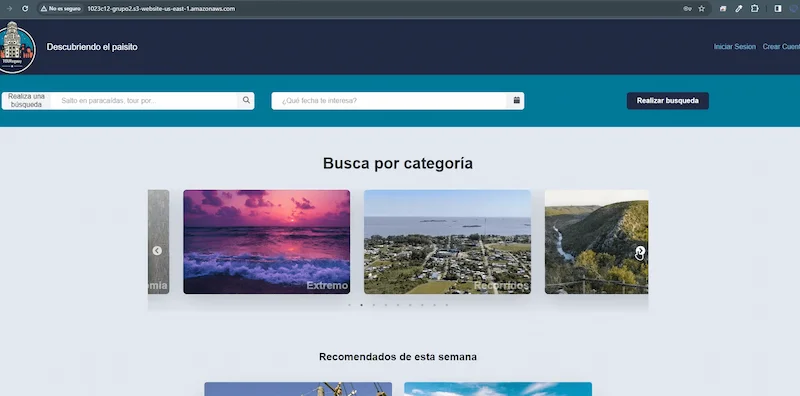Go to previous category carousel slide

click(157, 251)
